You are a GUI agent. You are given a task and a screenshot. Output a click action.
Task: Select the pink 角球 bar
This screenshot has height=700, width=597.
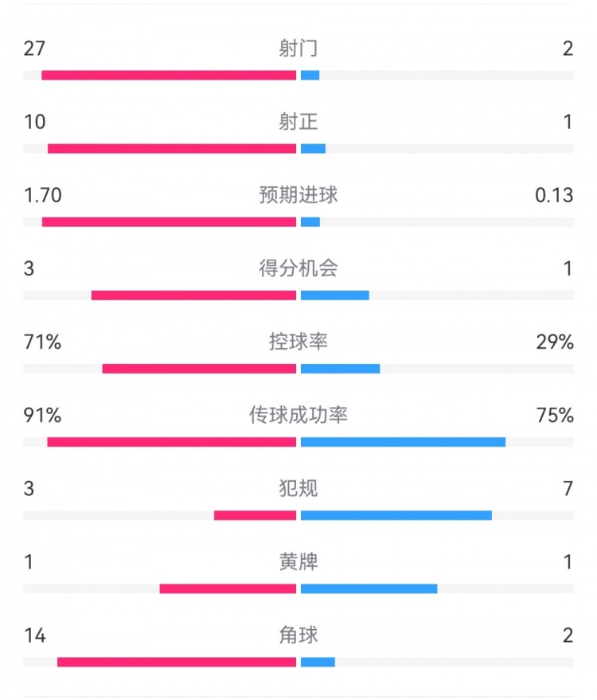(x=177, y=662)
